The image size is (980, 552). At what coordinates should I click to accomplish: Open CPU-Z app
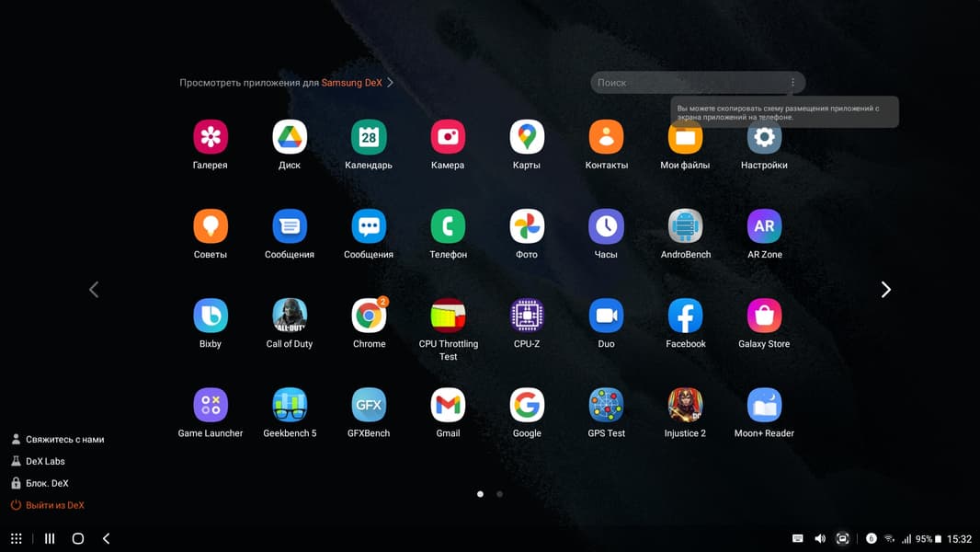(527, 316)
